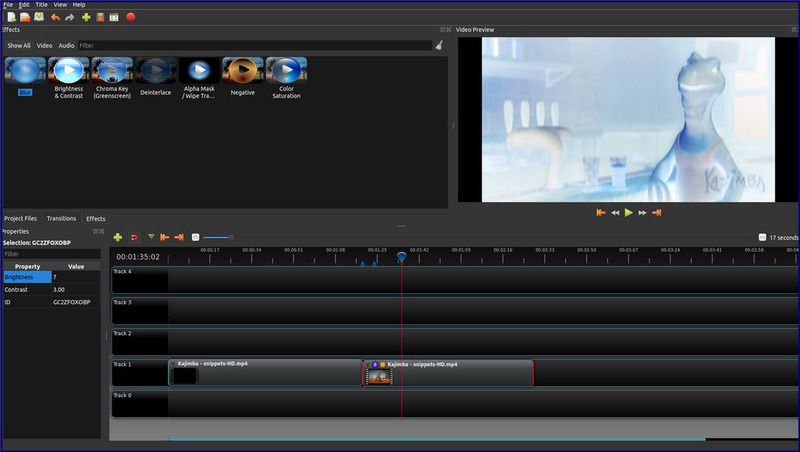This screenshot has height=452, width=800.
Task: Switch to the Project Files tab
Action: click(20, 218)
